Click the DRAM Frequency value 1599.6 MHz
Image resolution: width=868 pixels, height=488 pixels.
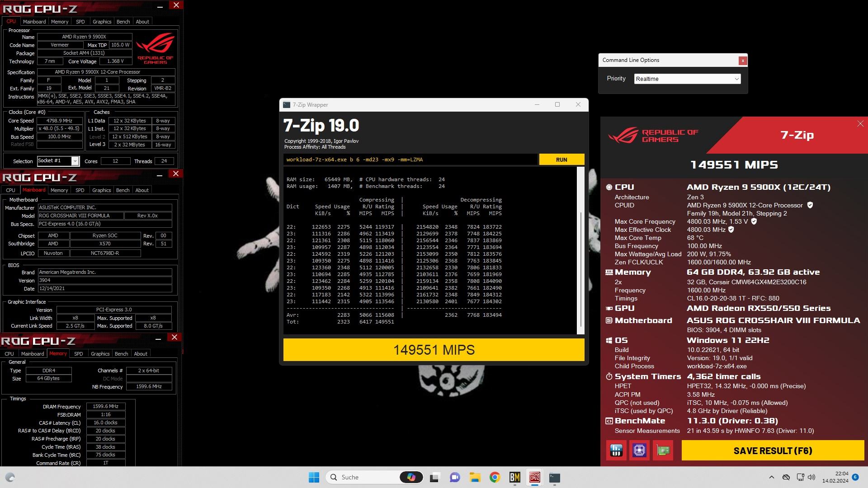click(105, 407)
